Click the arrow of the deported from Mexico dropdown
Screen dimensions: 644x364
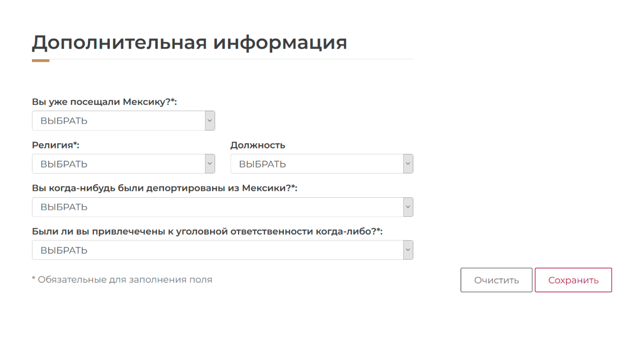click(408, 207)
